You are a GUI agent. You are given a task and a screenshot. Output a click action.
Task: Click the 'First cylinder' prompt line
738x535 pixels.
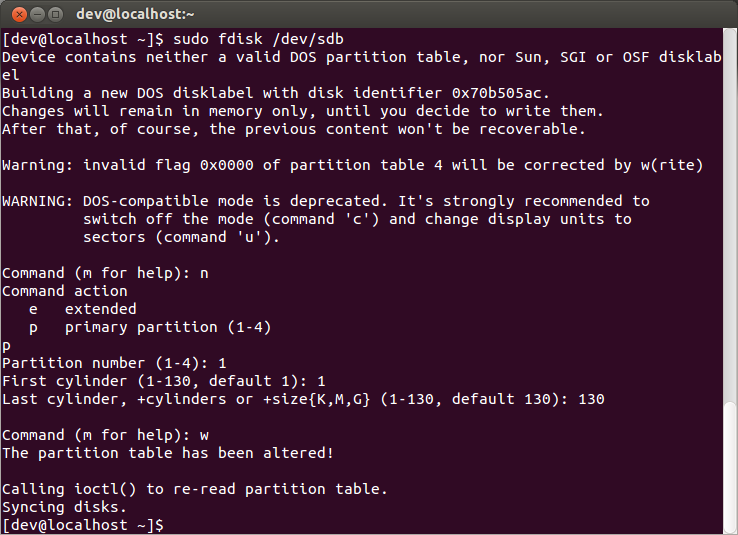pos(164,381)
